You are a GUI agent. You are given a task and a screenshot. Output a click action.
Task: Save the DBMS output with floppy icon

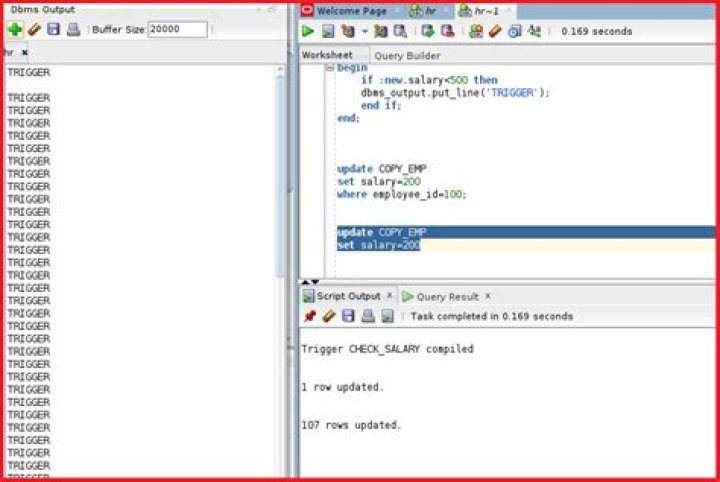pyautogui.click(x=53, y=29)
